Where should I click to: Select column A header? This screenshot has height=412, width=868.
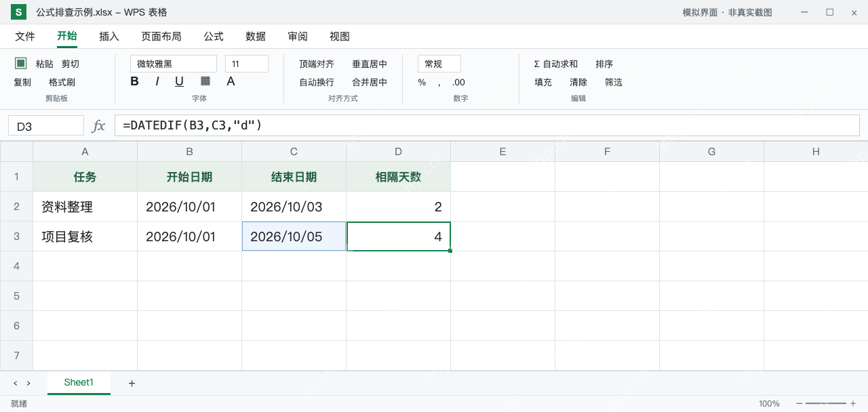(85, 152)
